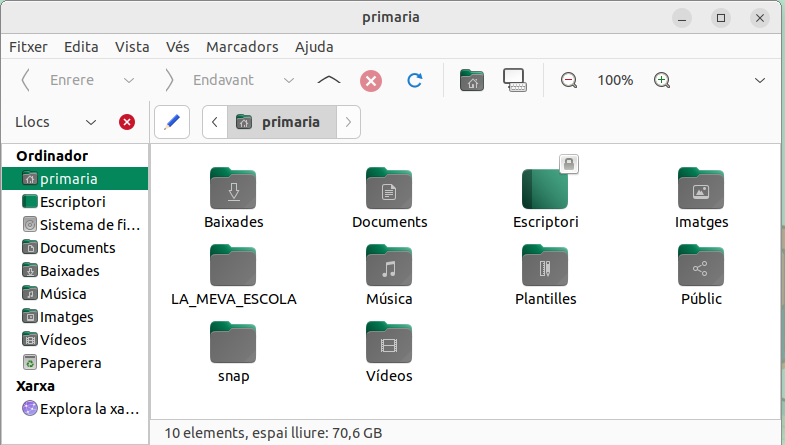Click the Enrere back button
785x445 pixels.
click(x=58, y=80)
